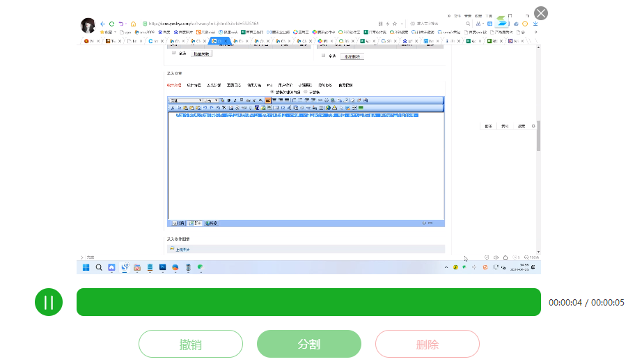Click the browser back arrow

click(103, 24)
